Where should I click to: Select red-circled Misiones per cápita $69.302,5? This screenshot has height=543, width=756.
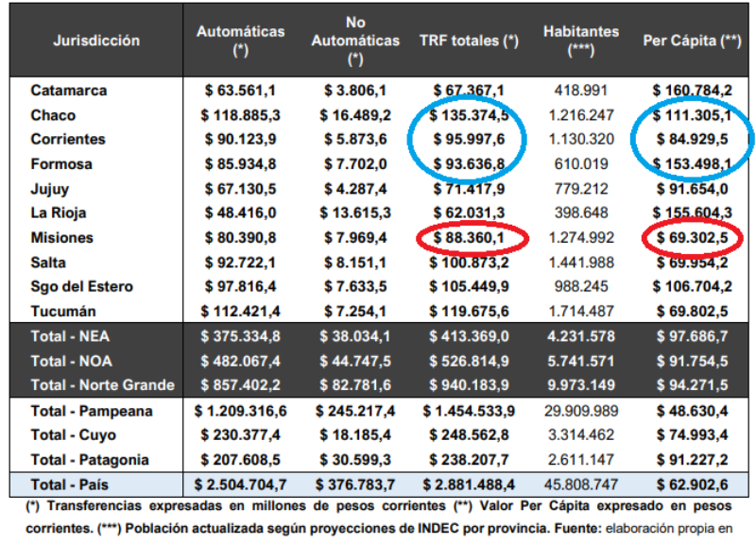pos(692,238)
